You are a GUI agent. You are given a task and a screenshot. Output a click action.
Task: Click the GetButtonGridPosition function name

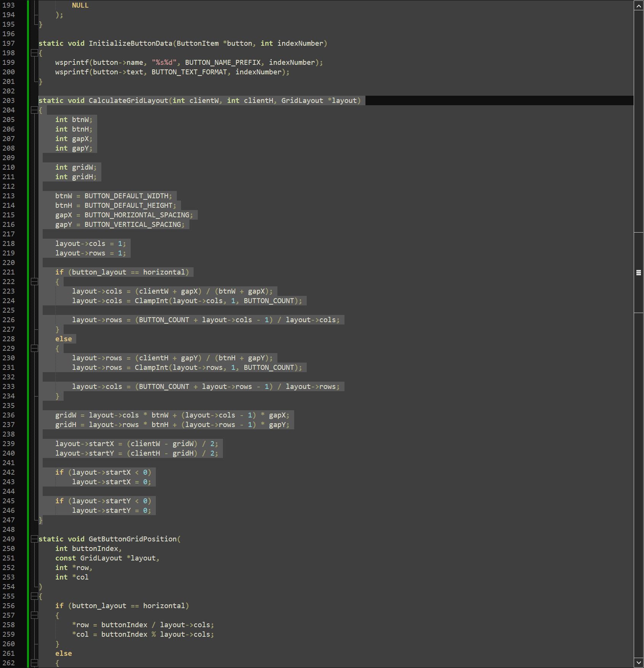coord(133,539)
